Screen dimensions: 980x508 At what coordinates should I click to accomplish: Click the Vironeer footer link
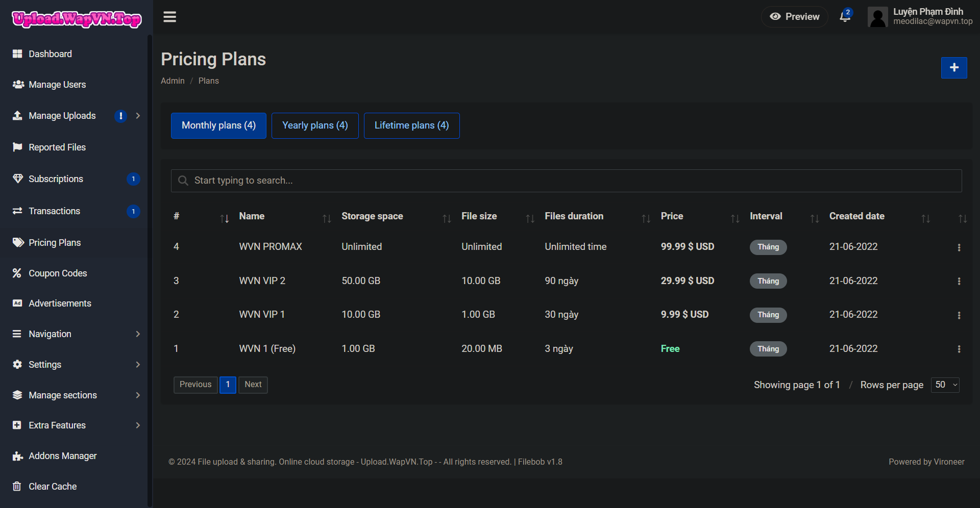coord(949,462)
